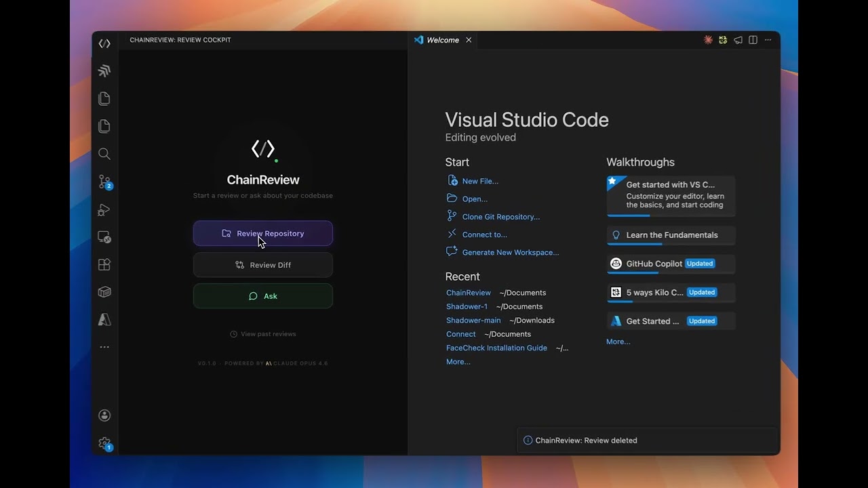
Task: Click the Review Repository button
Action: coord(263,233)
